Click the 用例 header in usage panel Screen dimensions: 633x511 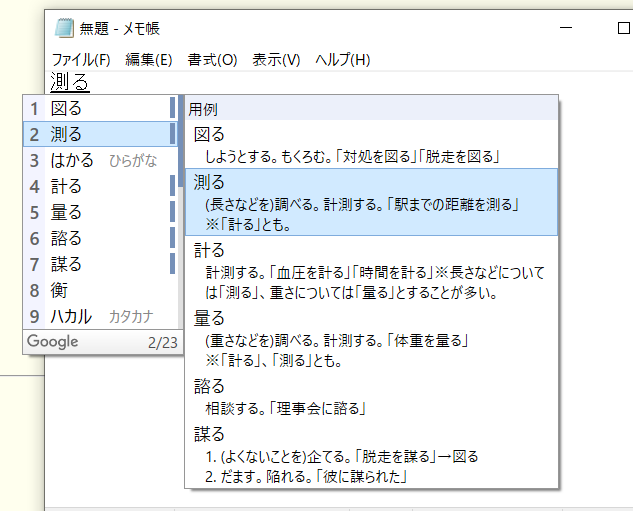[203, 109]
